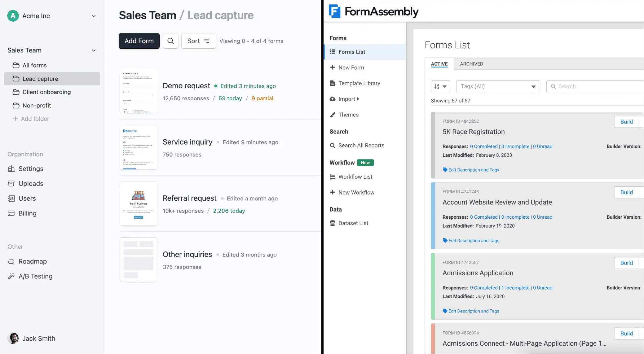Screen dimensions: 644x354
Task: Open the Referral request form thumbnail
Action: [x=139, y=203]
